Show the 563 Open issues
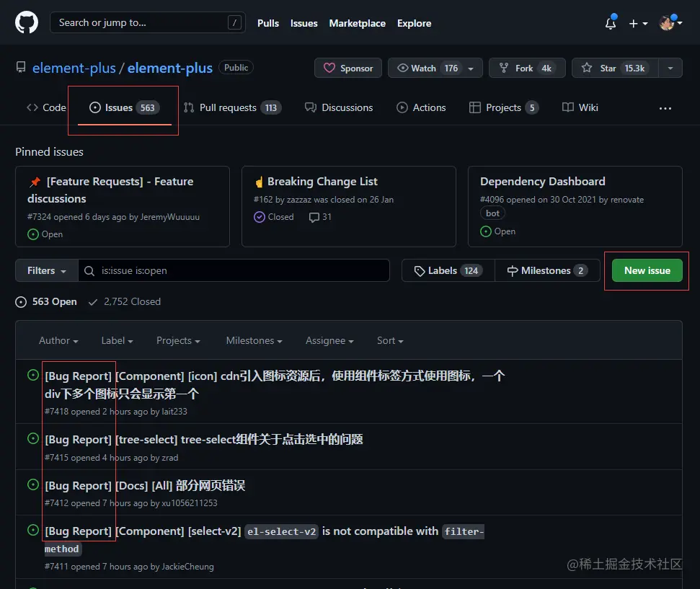Viewport: 700px width, 589px height. click(46, 302)
